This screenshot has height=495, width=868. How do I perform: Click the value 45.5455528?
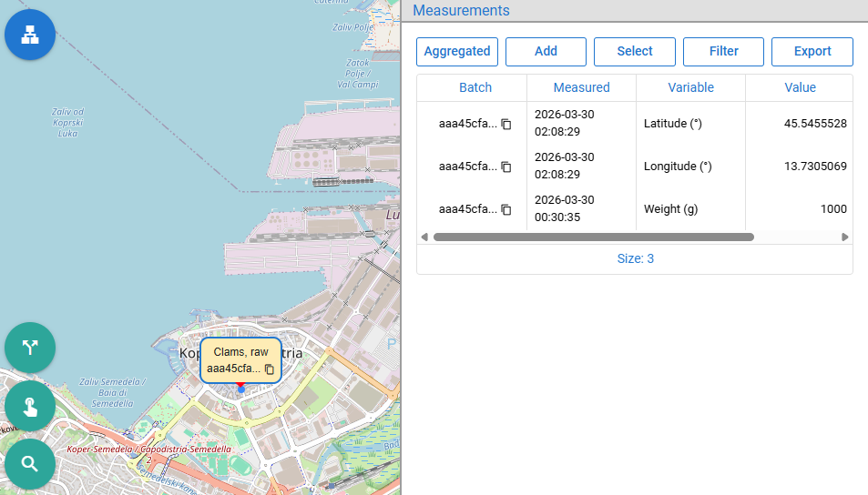click(x=815, y=124)
